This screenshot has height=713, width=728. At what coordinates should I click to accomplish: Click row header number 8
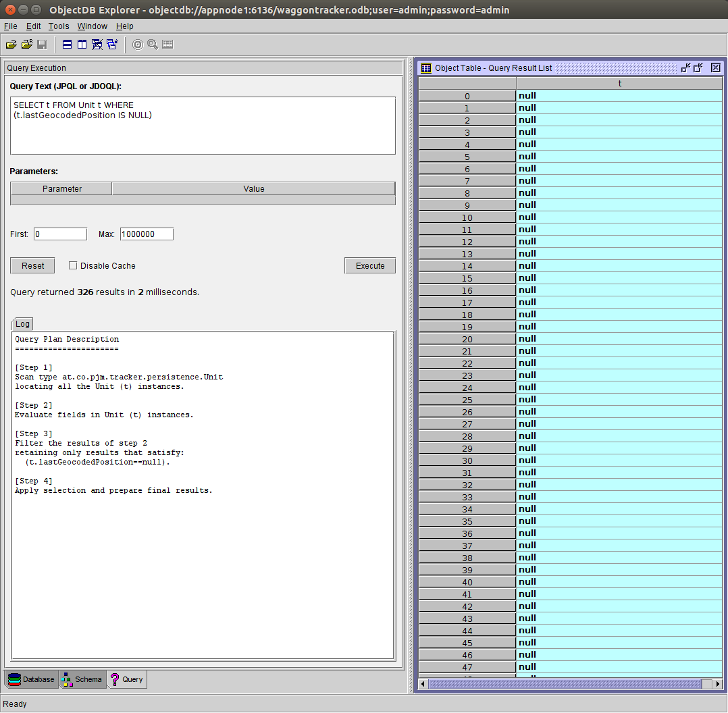[467, 193]
